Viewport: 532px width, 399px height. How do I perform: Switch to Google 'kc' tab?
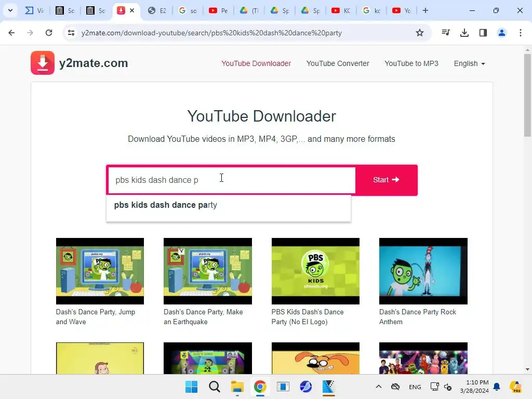coord(371,10)
